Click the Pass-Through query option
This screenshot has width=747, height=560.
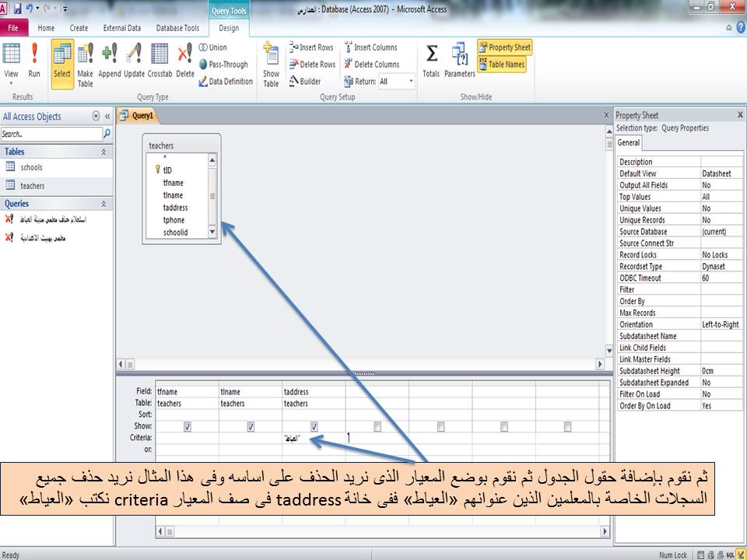point(223,65)
